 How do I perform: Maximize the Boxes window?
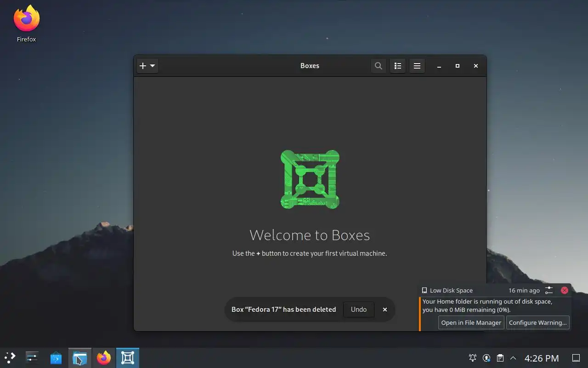pyautogui.click(x=458, y=66)
